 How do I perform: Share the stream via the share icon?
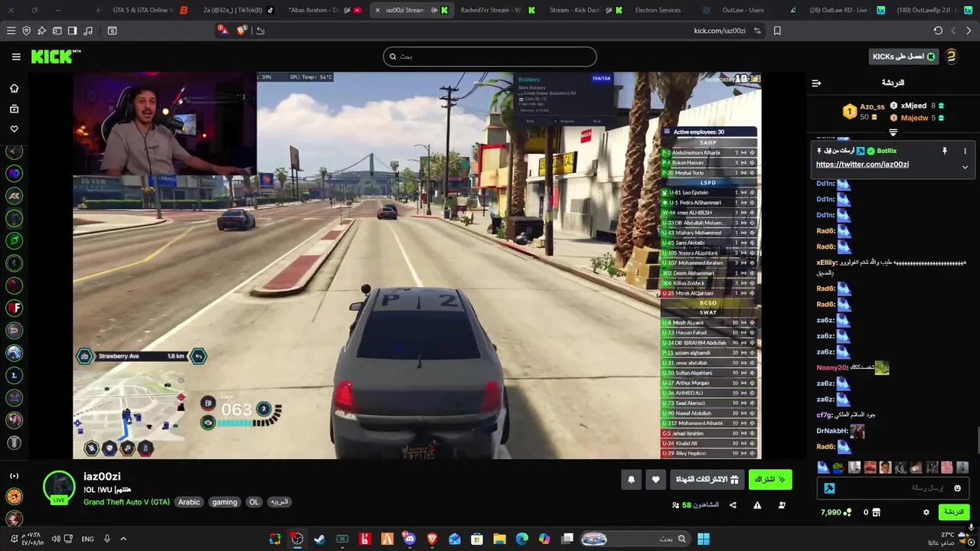click(x=733, y=505)
